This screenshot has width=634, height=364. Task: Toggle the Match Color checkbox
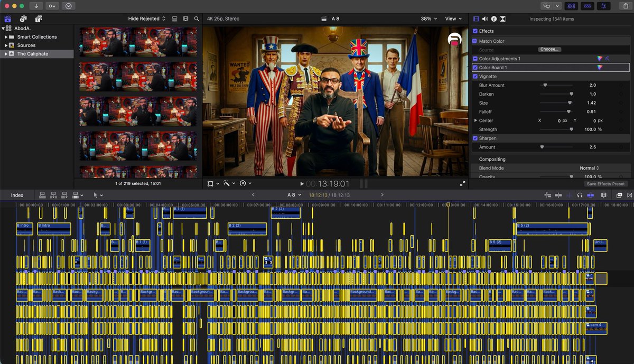[x=475, y=41]
